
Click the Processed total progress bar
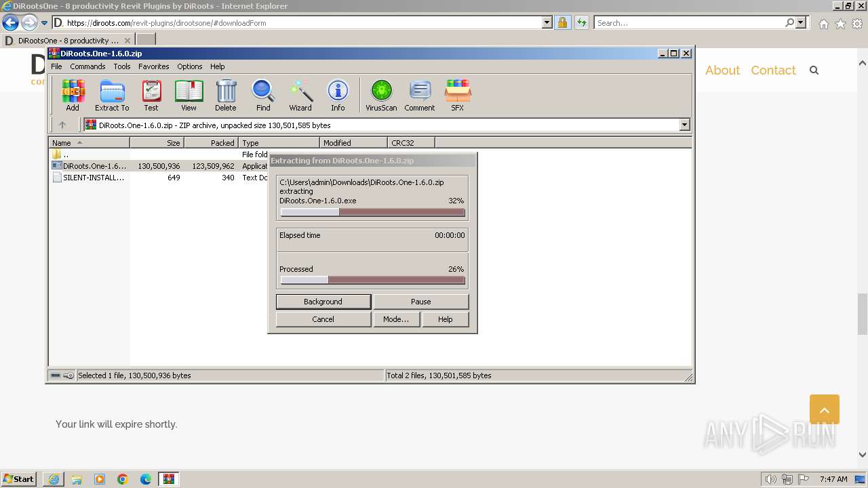[373, 280]
